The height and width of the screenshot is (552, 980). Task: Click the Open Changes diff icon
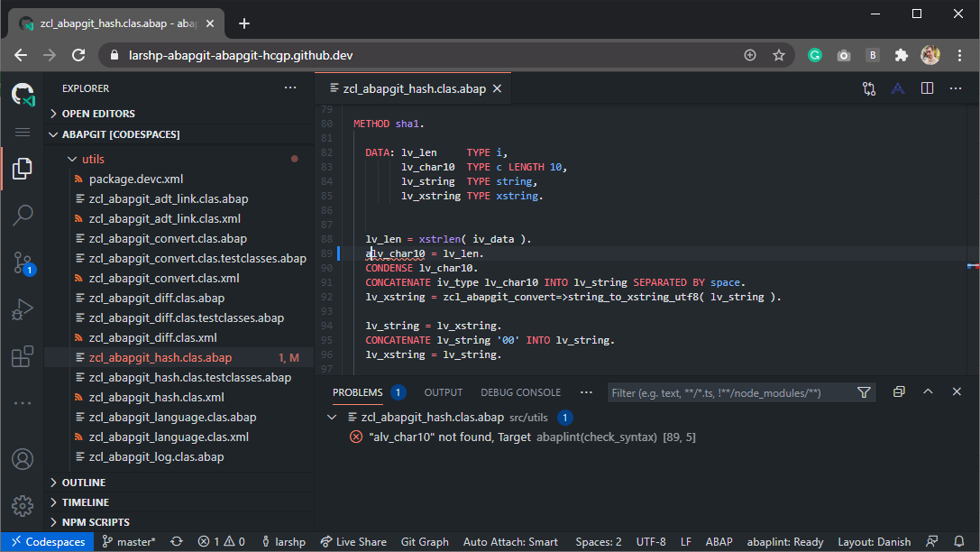[868, 88]
